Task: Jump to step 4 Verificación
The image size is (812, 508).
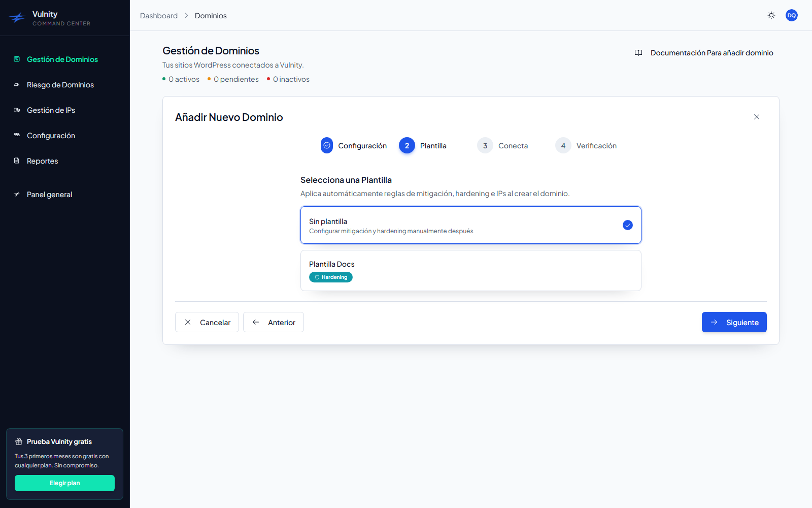Action: 586,146
